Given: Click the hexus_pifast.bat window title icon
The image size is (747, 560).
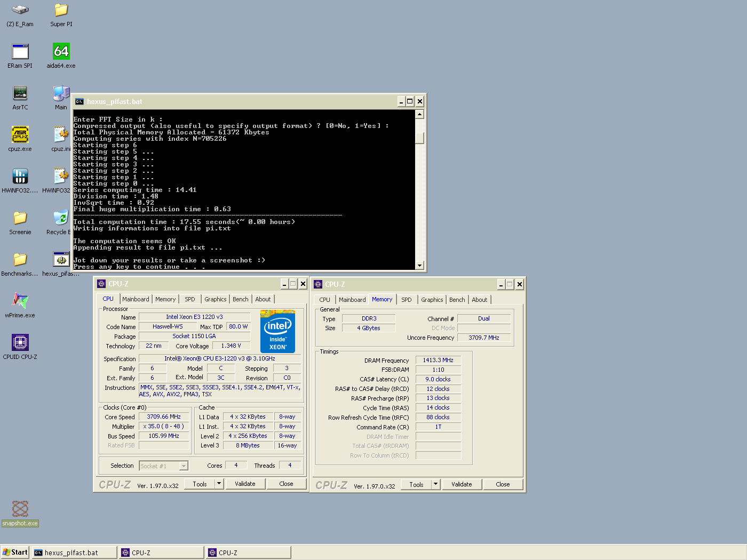Looking at the screenshot, I should click(x=80, y=101).
